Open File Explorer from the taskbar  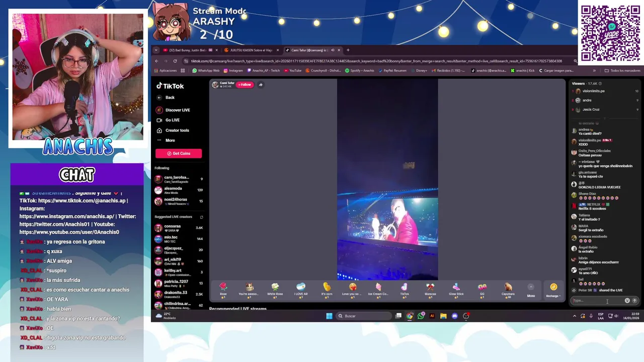(443, 316)
